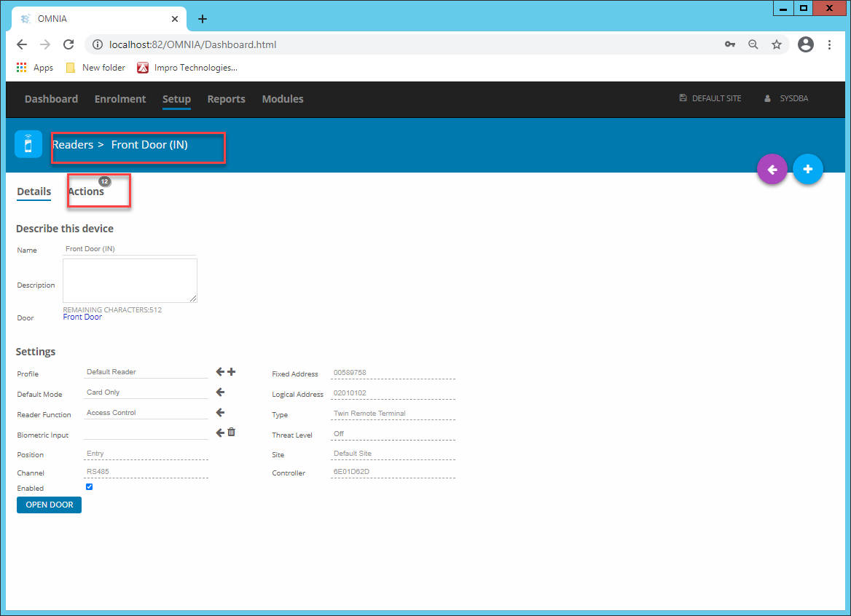
Task: Click the browser back arrow
Action: tap(22, 44)
